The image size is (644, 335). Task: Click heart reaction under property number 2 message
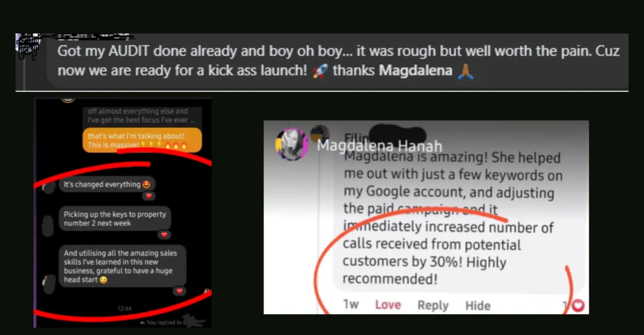165,235
